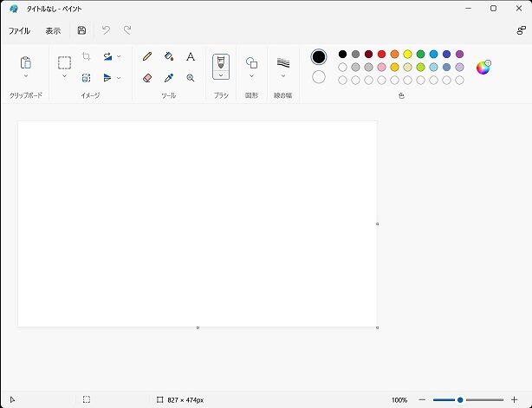The height and width of the screenshot is (408, 532).
Task: Pick the yellow palette swatch
Action: pos(407,54)
